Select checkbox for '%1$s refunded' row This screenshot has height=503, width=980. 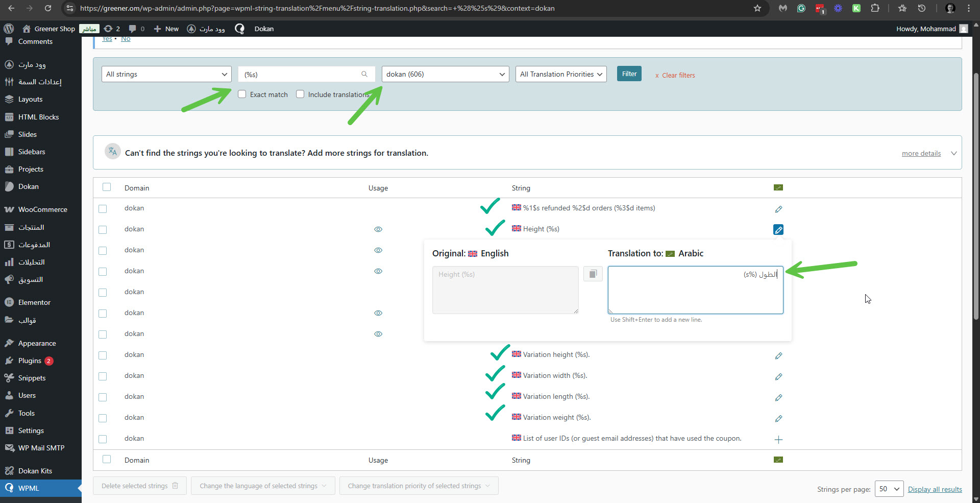coord(103,209)
